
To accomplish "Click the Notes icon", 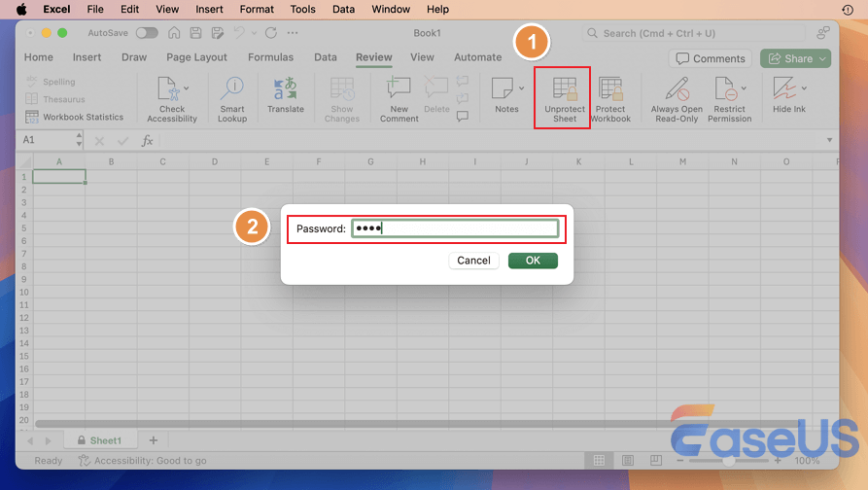I will coord(503,88).
